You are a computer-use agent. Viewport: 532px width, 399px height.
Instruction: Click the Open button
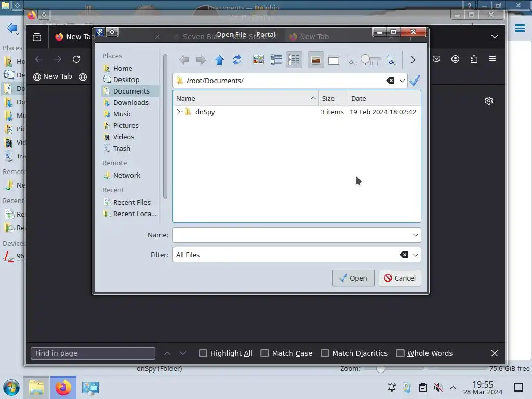353,278
